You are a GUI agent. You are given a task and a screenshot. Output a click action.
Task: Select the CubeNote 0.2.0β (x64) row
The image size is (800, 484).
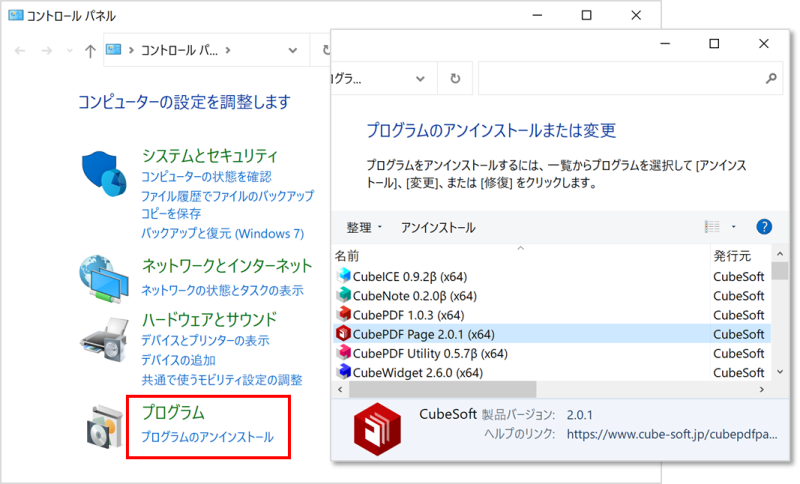[x=552, y=296]
